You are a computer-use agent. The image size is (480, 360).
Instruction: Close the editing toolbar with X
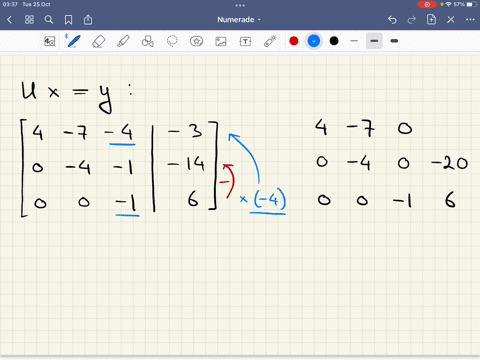451,20
